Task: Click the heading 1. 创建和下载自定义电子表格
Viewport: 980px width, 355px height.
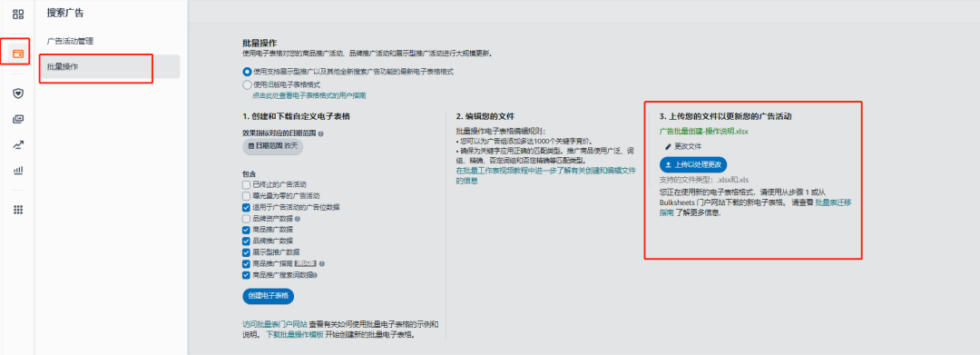Action: [x=296, y=116]
